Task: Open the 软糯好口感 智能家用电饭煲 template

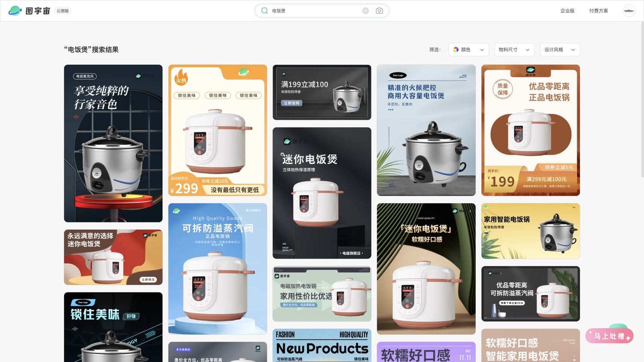Action: [x=531, y=345]
